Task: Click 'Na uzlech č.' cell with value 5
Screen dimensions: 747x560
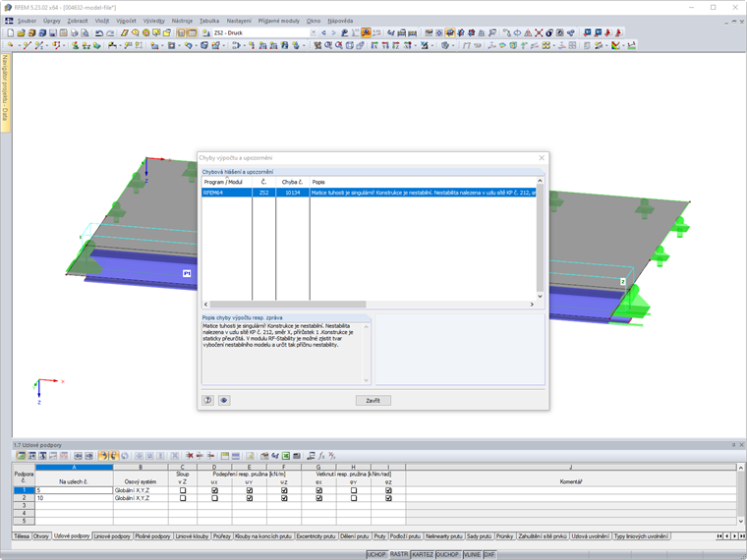Action: [x=74, y=490]
